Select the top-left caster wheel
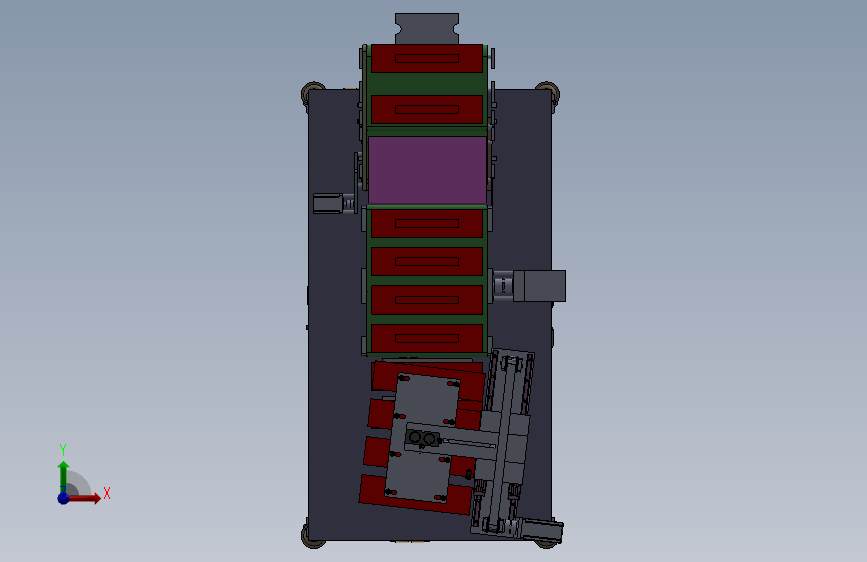Image resolution: width=867 pixels, height=562 pixels. coord(312,92)
